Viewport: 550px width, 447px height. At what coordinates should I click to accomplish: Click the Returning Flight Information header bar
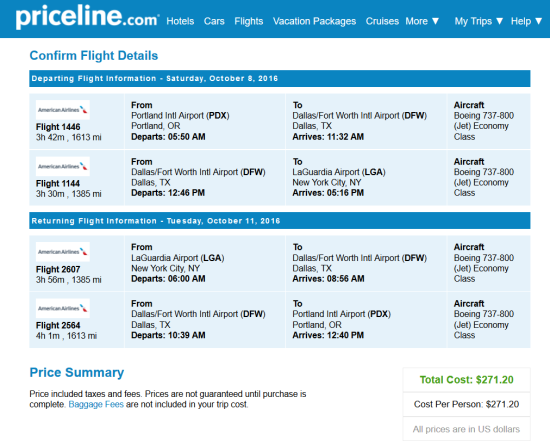pyautogui.click(x=280, y=221)
